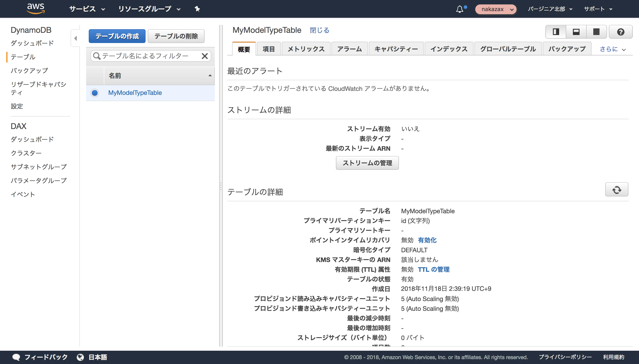Go to the AWS console home logo

coord(35,9)
